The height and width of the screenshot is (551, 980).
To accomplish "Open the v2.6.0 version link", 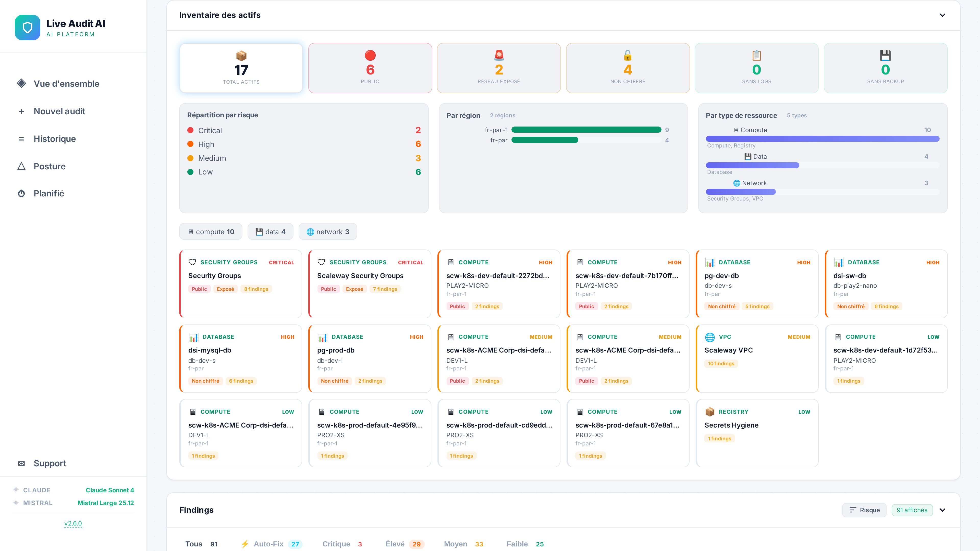I will 73,523.
